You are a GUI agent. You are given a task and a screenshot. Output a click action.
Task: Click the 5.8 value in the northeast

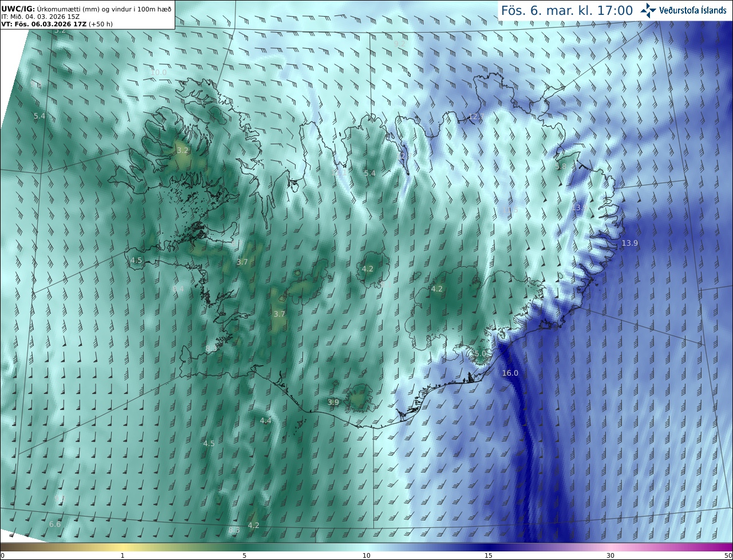[560, 166]
